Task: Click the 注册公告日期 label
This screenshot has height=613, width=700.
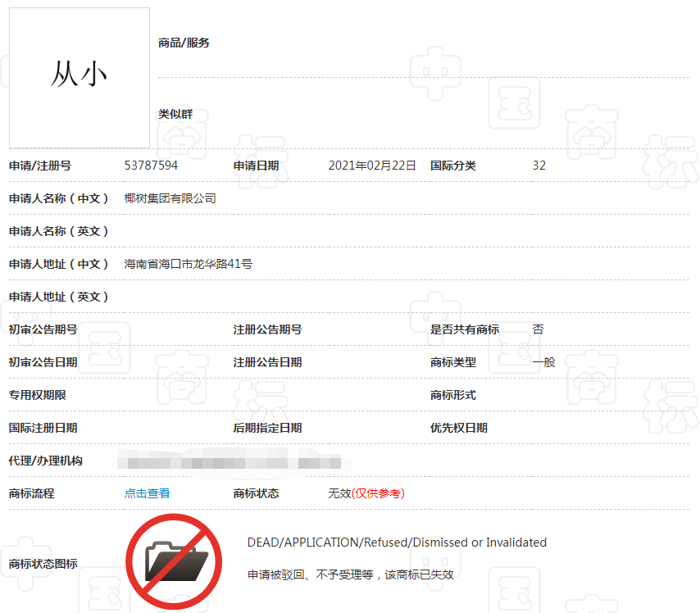Action: pyautogui.click(x=267, y=362)
